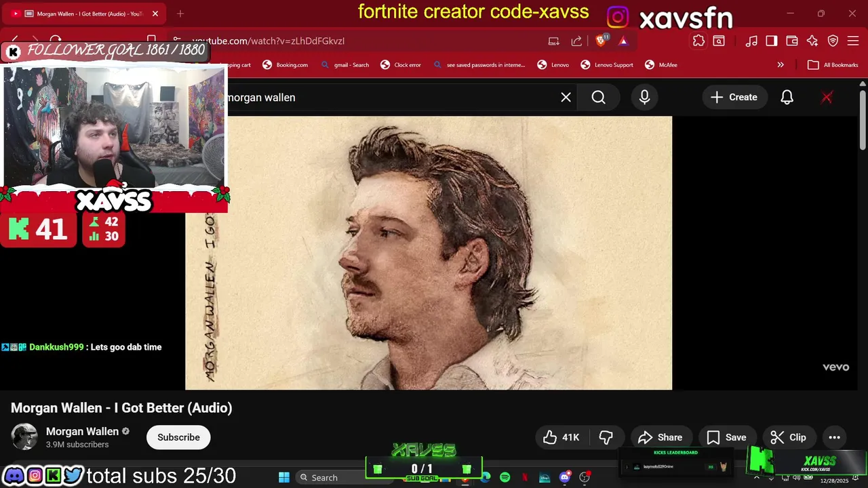Screen dimensions: 868x488
Task: Click the video player artwork
Action: coord(429,253)
